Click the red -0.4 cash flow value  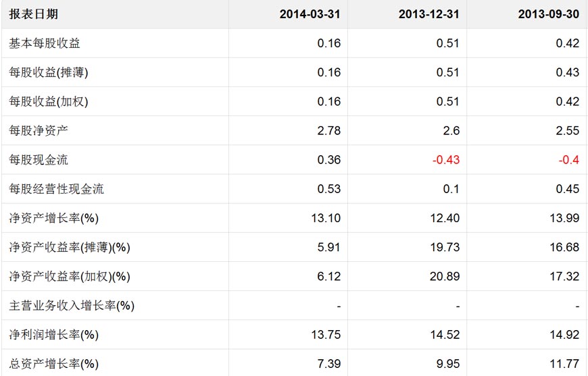click(568, 160)
